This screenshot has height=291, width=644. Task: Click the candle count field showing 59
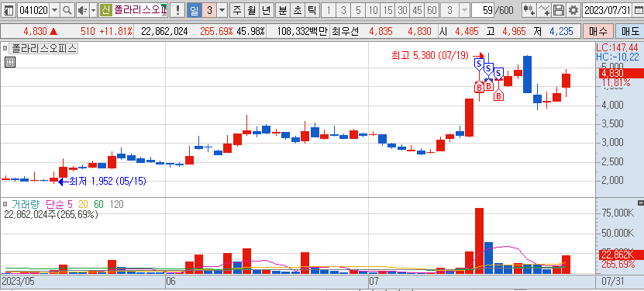[x=483, y=10]
